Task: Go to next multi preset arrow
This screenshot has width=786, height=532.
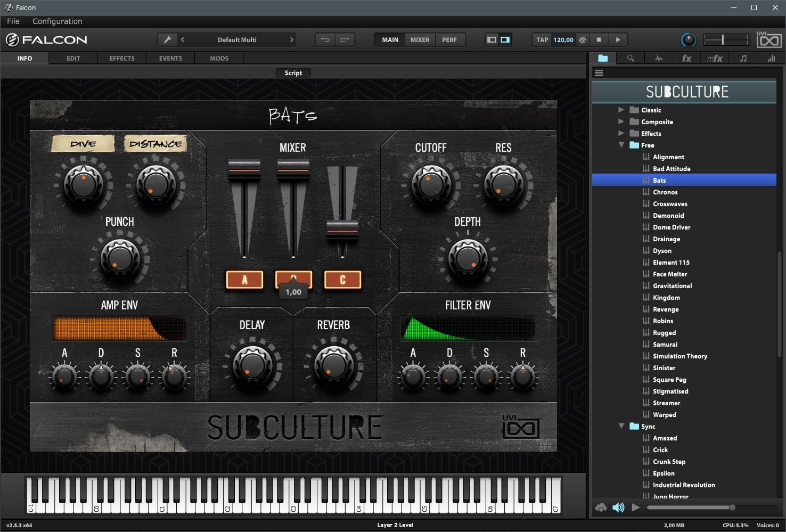Action: click(291, 40)
